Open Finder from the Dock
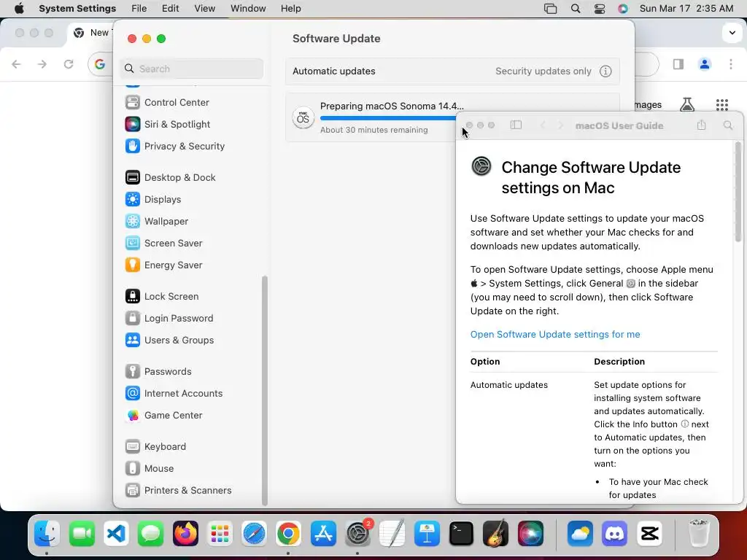The height and width of the screenshot is (560, 747). 47,534
